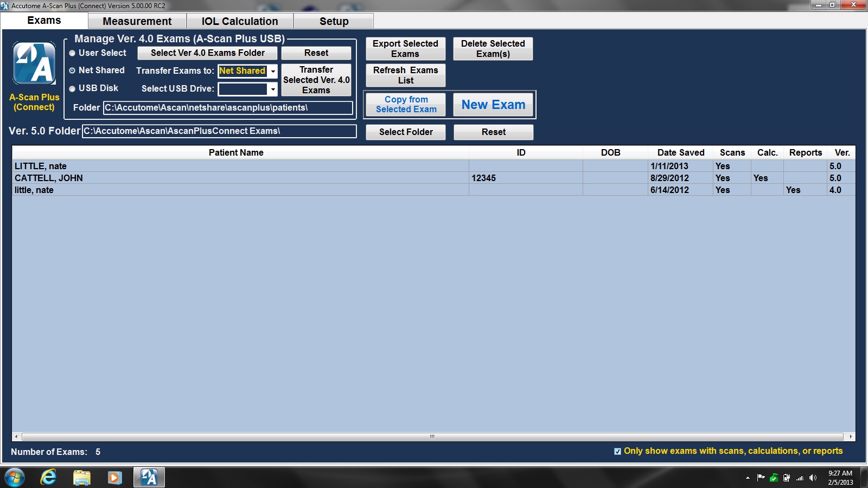Select the Net Shared radio button
This screenshot has width=868, height=488.
tap(72, 70)
